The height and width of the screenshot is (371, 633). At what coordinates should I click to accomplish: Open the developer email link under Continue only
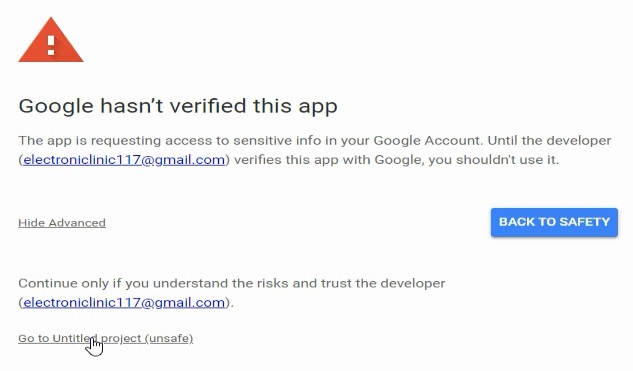click(124, 303)
